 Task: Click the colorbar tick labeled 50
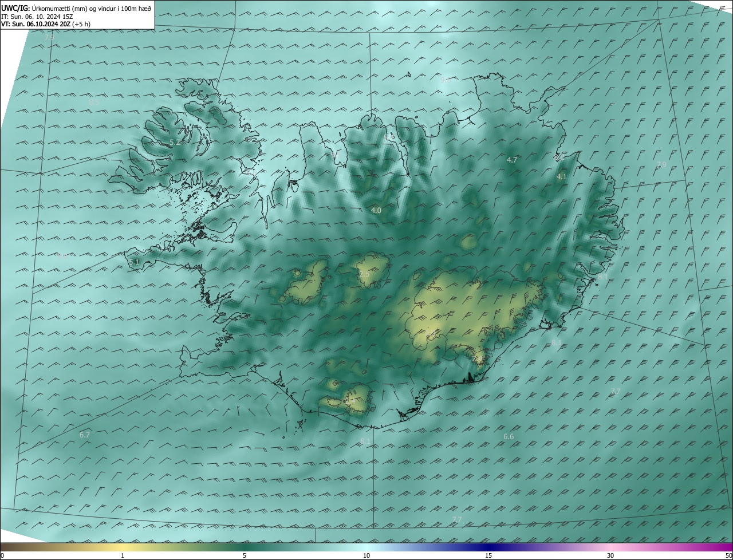point(728,555)
